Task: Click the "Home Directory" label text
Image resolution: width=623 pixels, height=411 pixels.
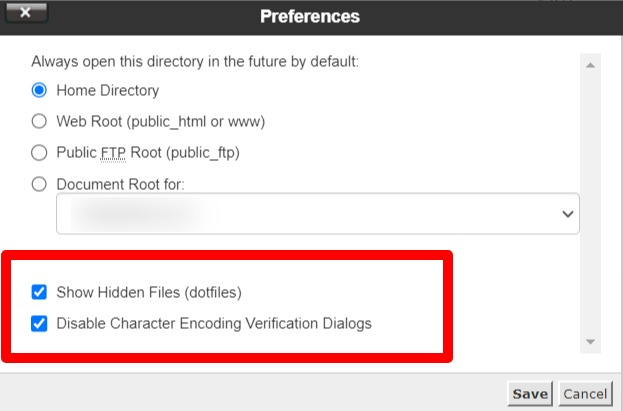Action: 107,90
